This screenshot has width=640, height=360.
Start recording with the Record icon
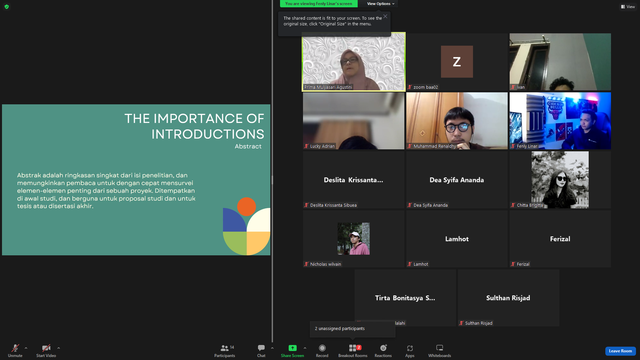[322, 348]
